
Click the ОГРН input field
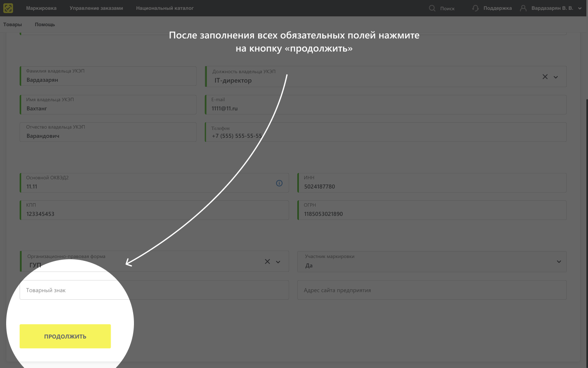432,210
